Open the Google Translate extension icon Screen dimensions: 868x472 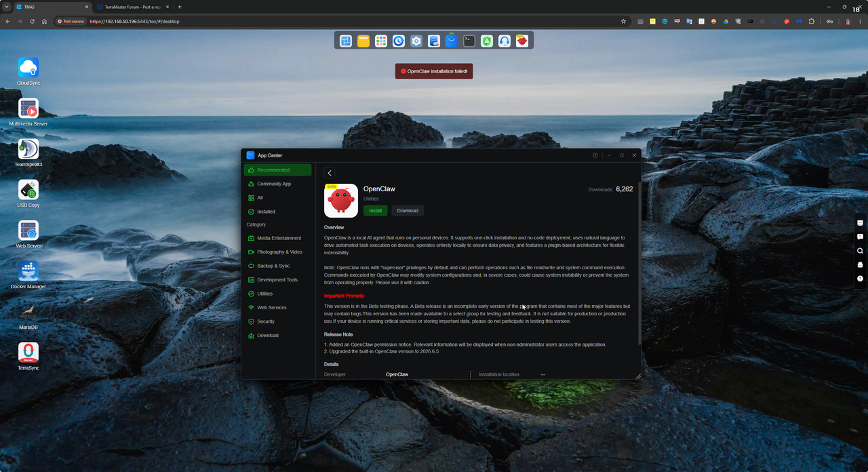[689, 21]
